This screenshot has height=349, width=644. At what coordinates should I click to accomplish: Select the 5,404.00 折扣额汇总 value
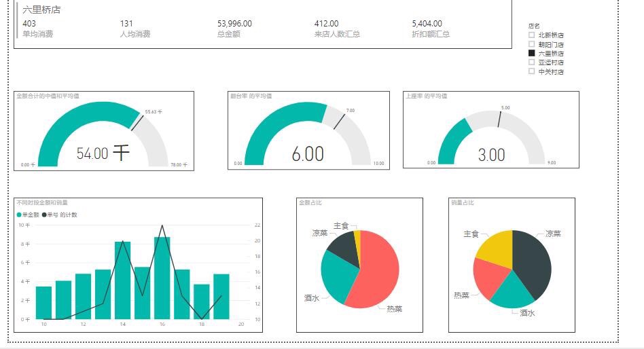tap(427, 23)
